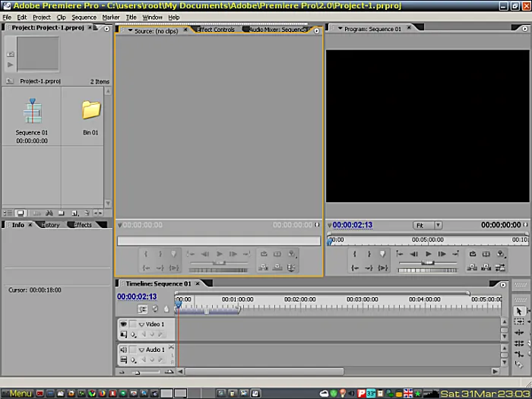Viewport: 532px width, 399px height.
Task: Open the Marker menu
Action: click(x=111, y=17)
